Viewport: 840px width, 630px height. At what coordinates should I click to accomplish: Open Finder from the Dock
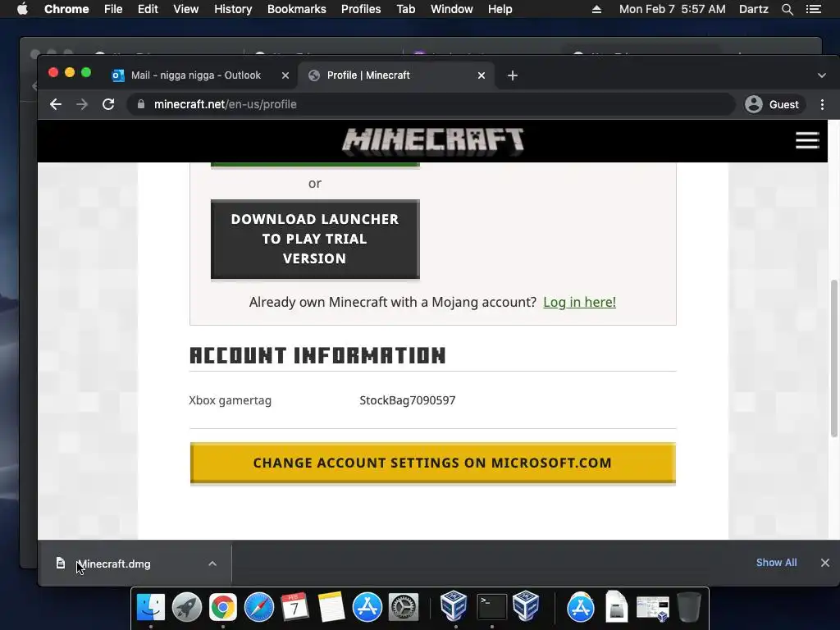151,607
